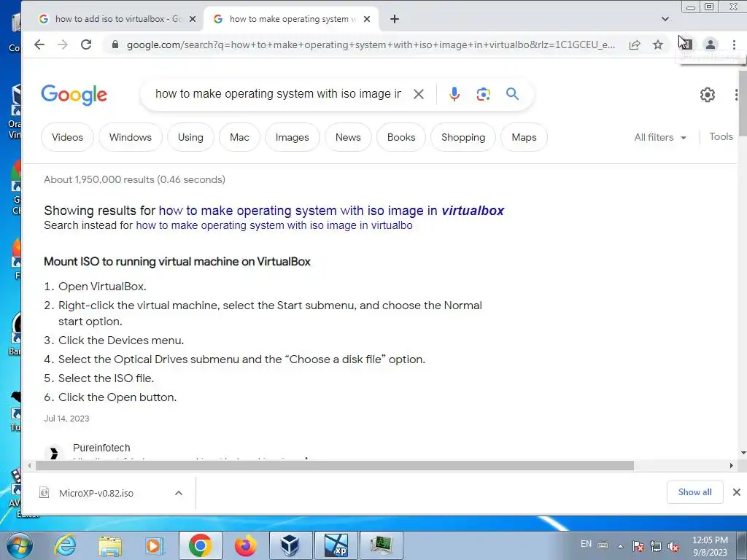Filter results by Videos

point(67,137)
